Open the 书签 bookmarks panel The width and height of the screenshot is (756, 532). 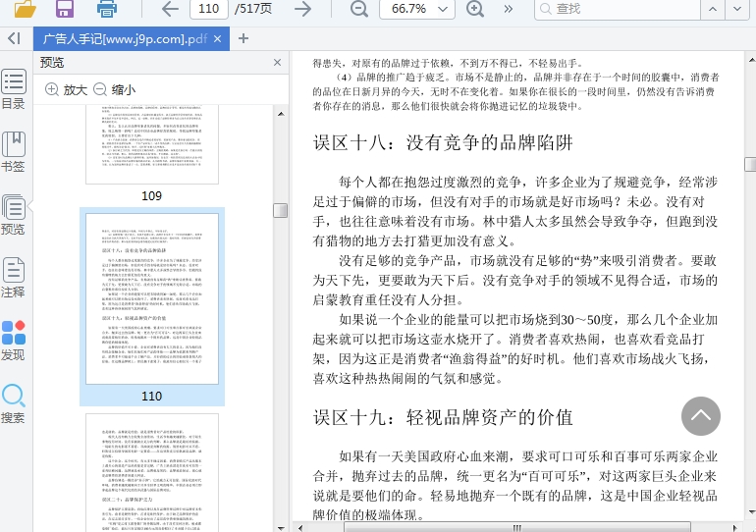point(14,151)
